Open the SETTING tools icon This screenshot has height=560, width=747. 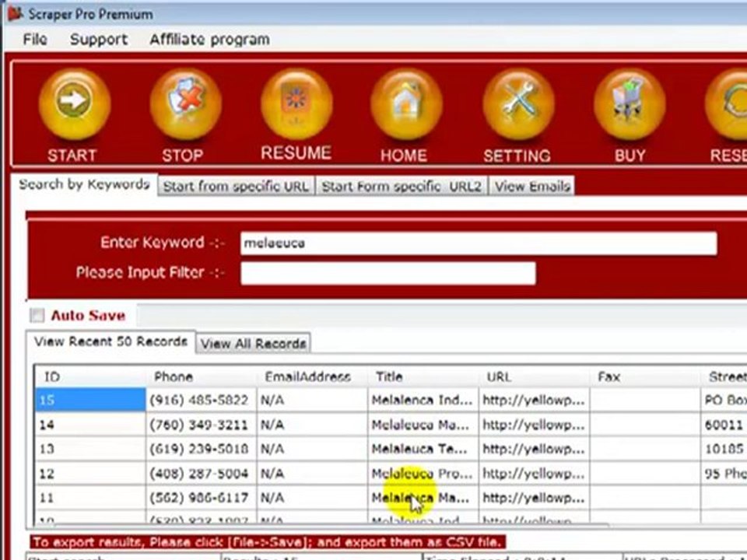click(x=518, y=103)
